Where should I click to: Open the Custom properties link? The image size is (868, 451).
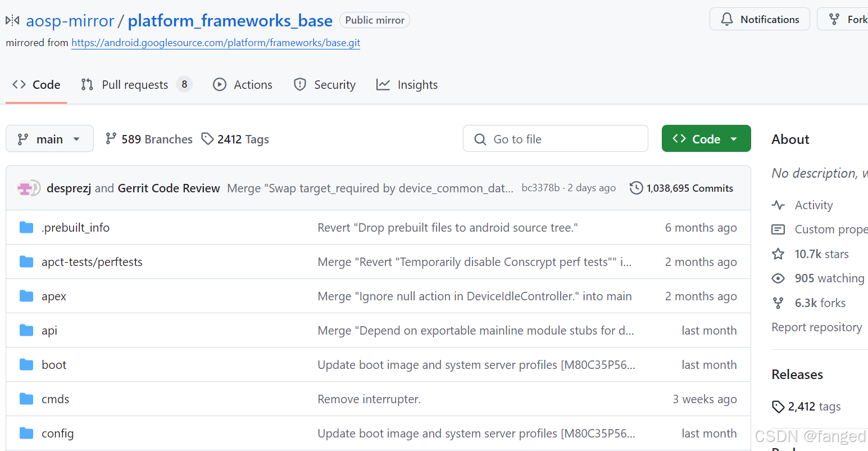[831, 229]
